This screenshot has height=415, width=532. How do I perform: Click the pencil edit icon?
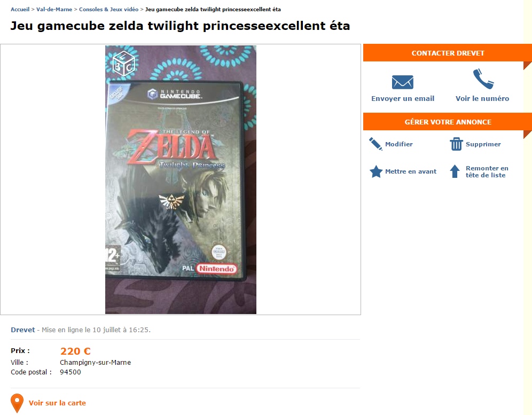[375, 144]
